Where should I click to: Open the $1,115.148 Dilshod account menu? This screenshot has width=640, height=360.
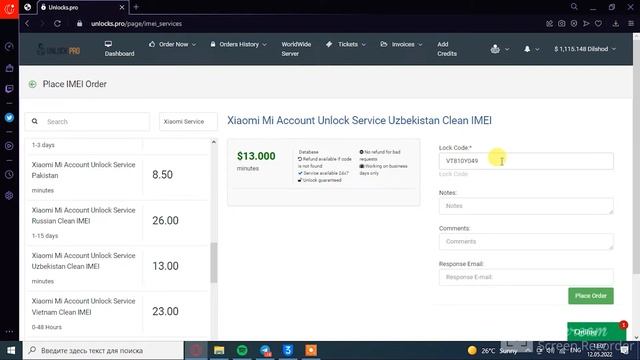pos(584,49)
